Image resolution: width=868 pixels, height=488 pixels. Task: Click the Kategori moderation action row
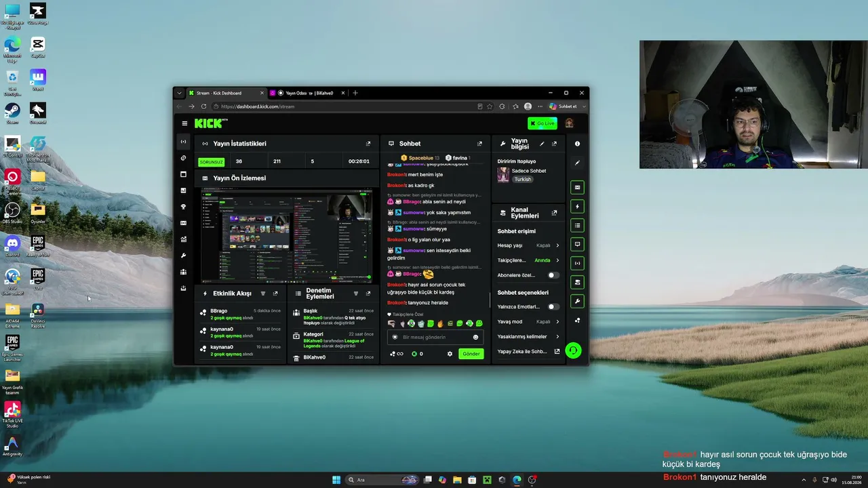click(x=333, y=340)
